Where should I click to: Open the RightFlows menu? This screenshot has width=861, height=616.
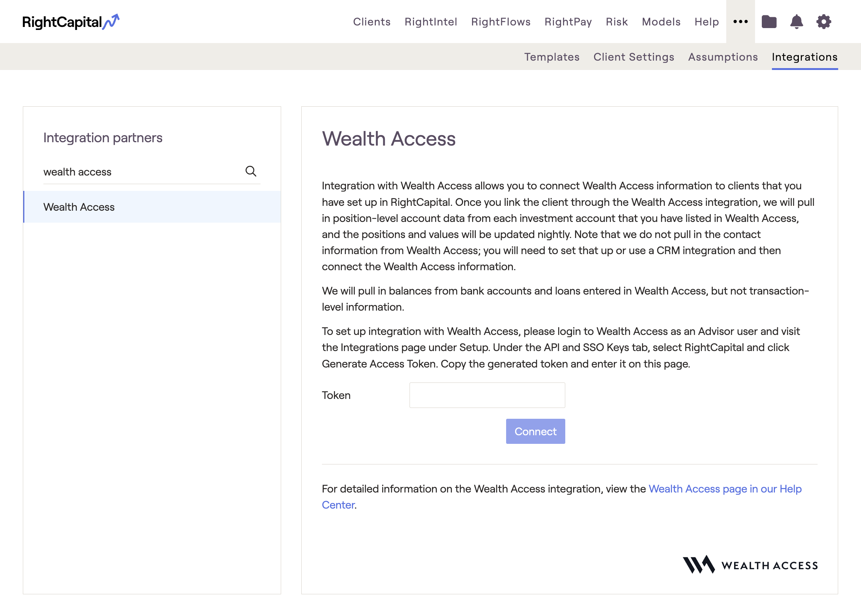pos(501,22)
